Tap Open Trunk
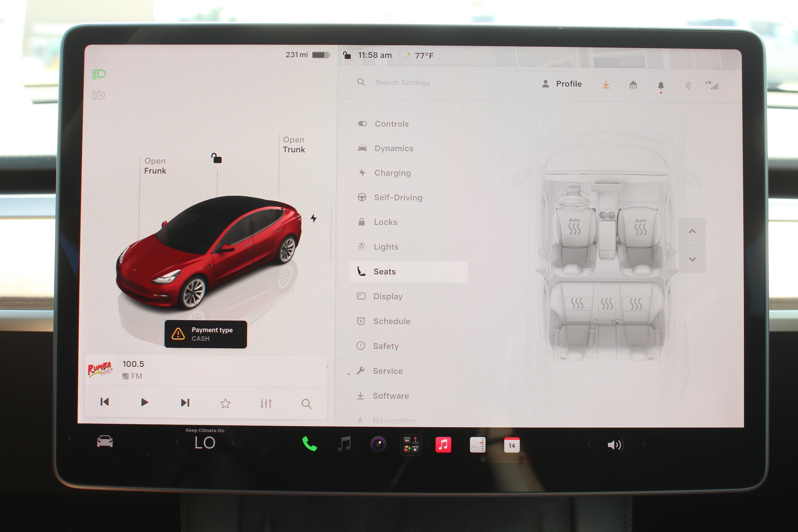 tap(294, 145)
